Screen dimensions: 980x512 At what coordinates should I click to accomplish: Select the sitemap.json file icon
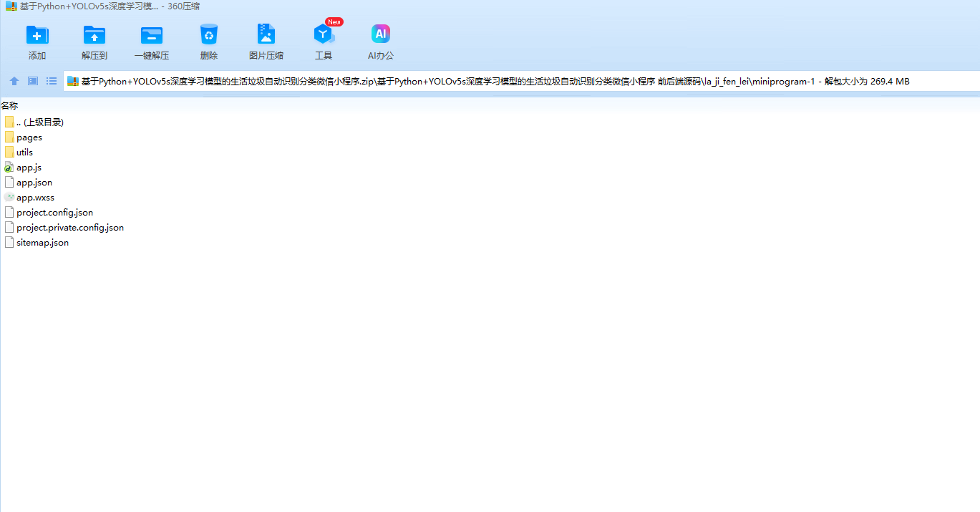pyautogui.click(x=9, y=242)
